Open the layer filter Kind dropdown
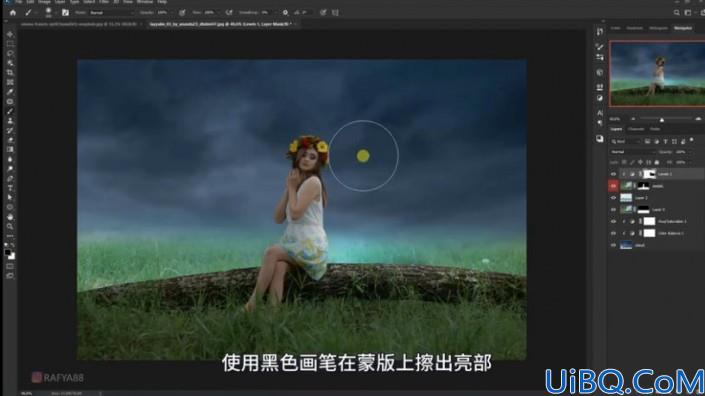Viewport: 705px width, 396px height. pyautogui.click(x=625, y=141)
